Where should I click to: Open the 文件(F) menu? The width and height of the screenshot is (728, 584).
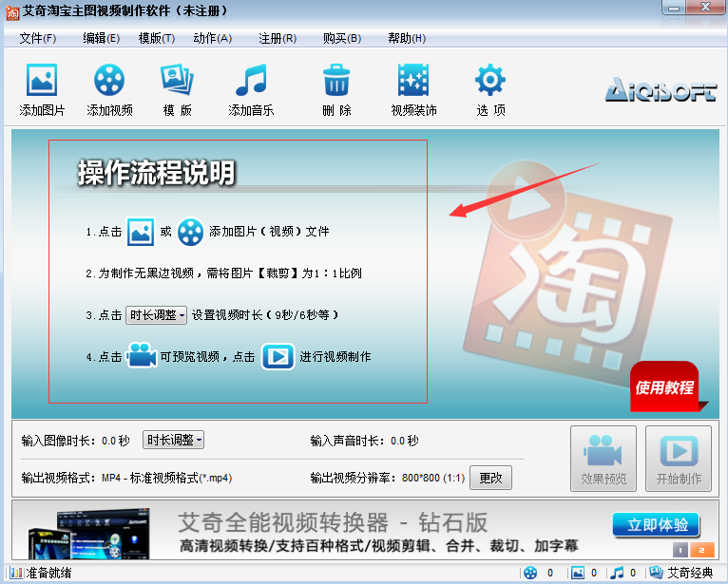38,38
